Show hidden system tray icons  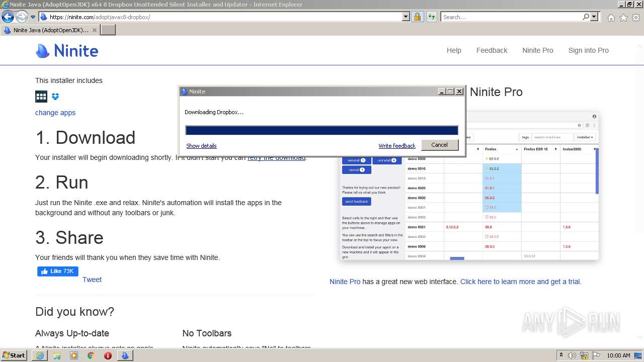[x=561, y=355]
